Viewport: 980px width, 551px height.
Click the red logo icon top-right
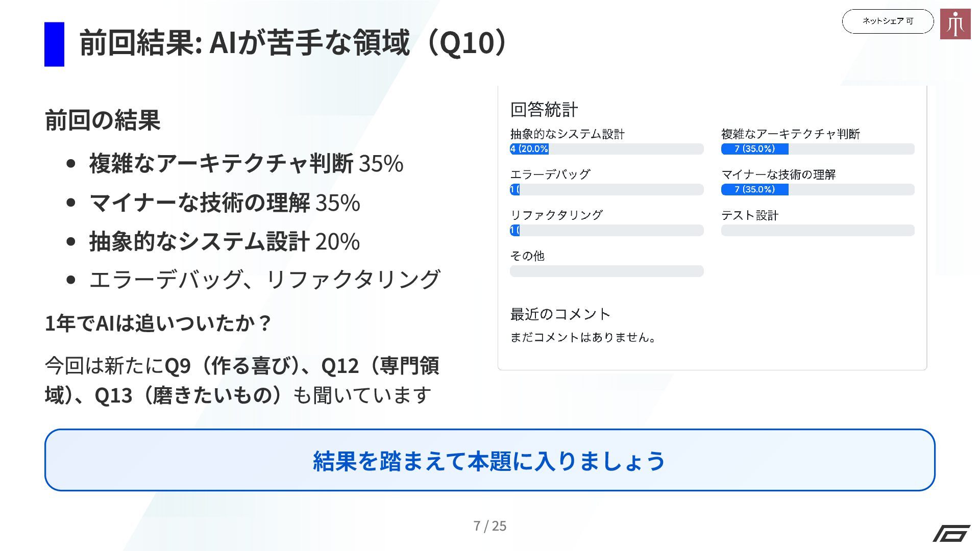tap(955, 24)
